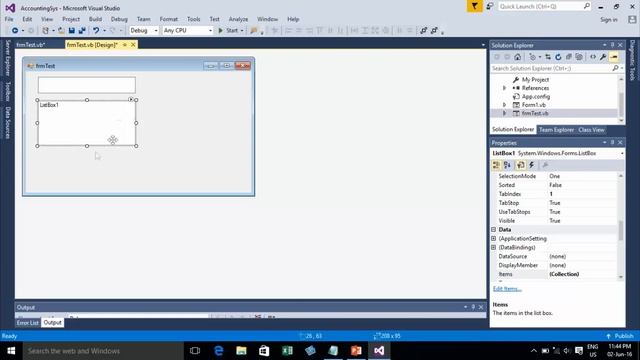Toggle auto-hide pin on Properties panel
This screenshot has height=360, width=640.
coord(612,142)
